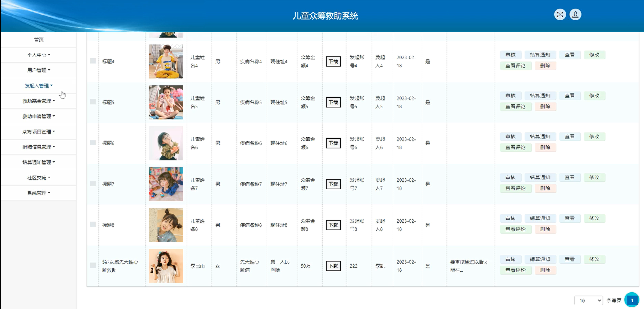Viewport: 644px width, 309px height.
Task: Click the cell 疾病名称6
Action: [x=251, y=143]
